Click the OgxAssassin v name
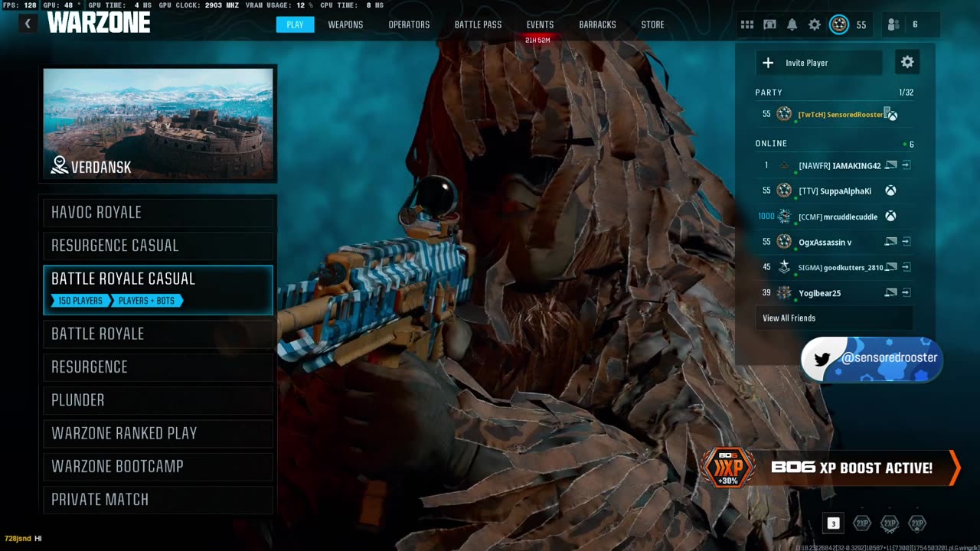This screenshot has height=551, width=980. point(825,242)
